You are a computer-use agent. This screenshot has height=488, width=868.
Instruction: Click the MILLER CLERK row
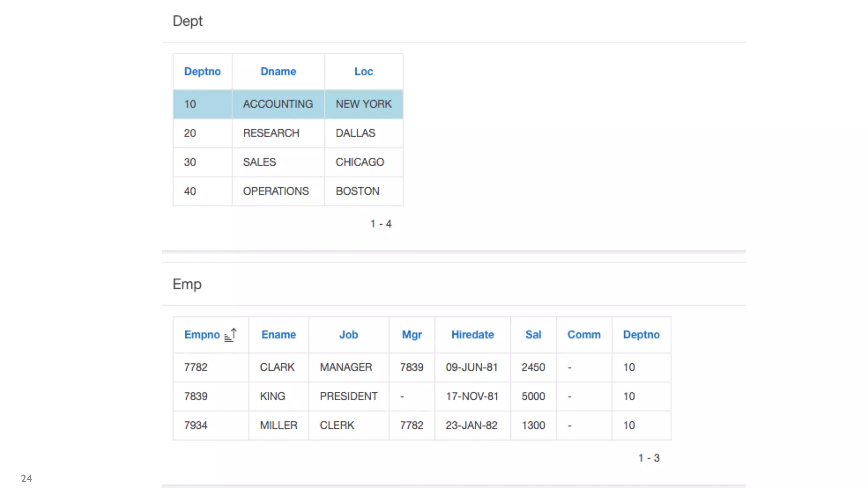click(337, 425)
